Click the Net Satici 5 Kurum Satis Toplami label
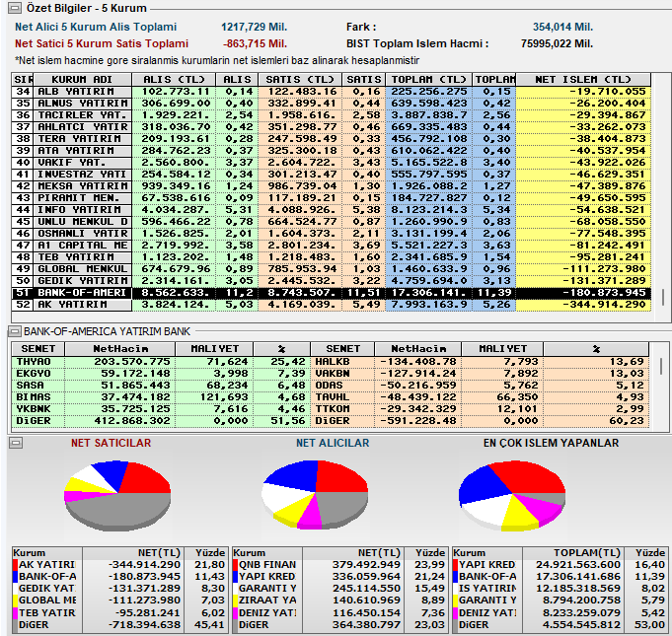672x636 pixels. click(102, 43)
